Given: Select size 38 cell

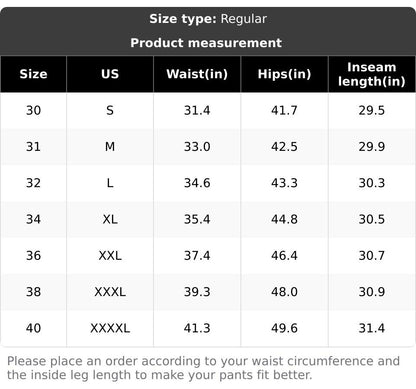Looking at the screenshot, I should click(33, 292).
